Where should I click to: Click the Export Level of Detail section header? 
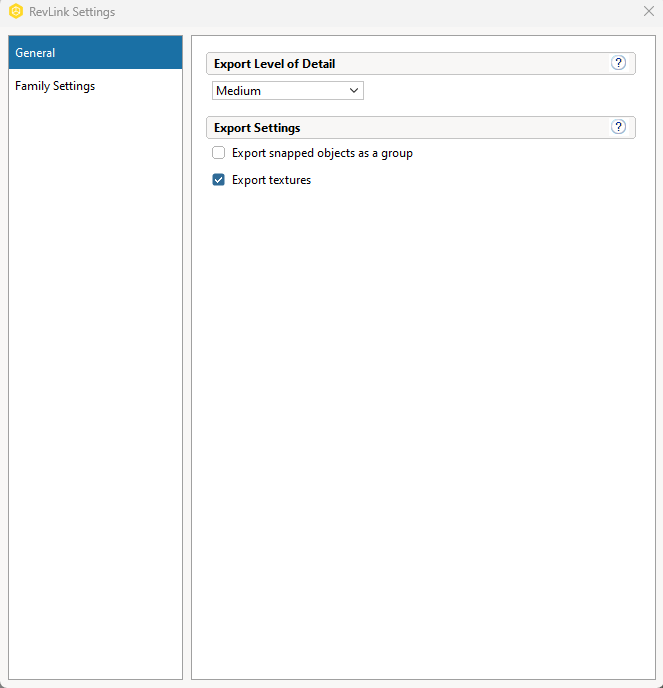274,64
